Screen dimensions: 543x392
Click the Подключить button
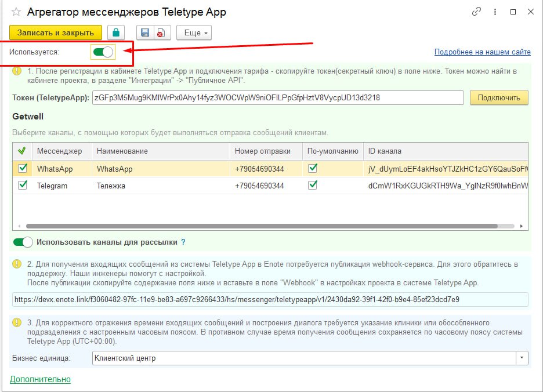[499, 97]
